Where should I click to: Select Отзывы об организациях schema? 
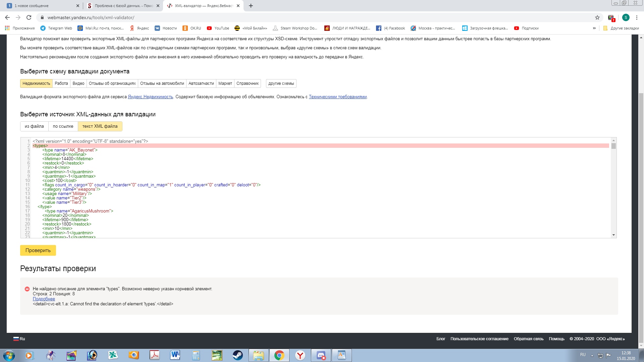(112, 83)
